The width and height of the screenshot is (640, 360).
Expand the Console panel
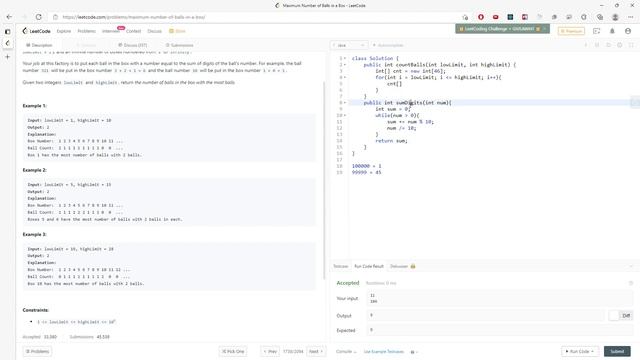coord(346,351)
